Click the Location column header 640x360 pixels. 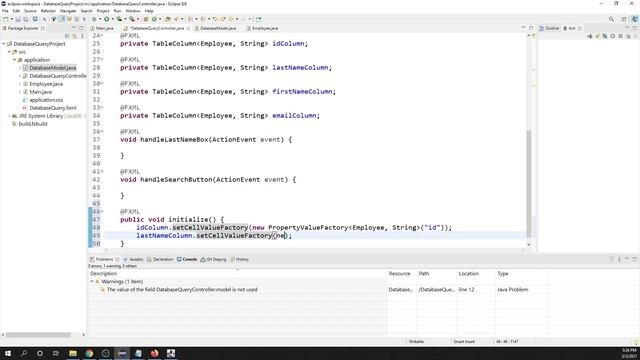476,273
